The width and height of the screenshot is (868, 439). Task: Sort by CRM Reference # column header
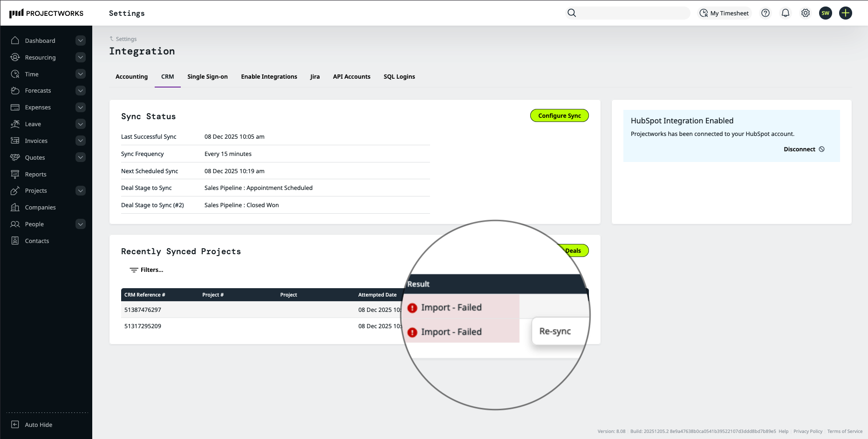coord(144,295)
